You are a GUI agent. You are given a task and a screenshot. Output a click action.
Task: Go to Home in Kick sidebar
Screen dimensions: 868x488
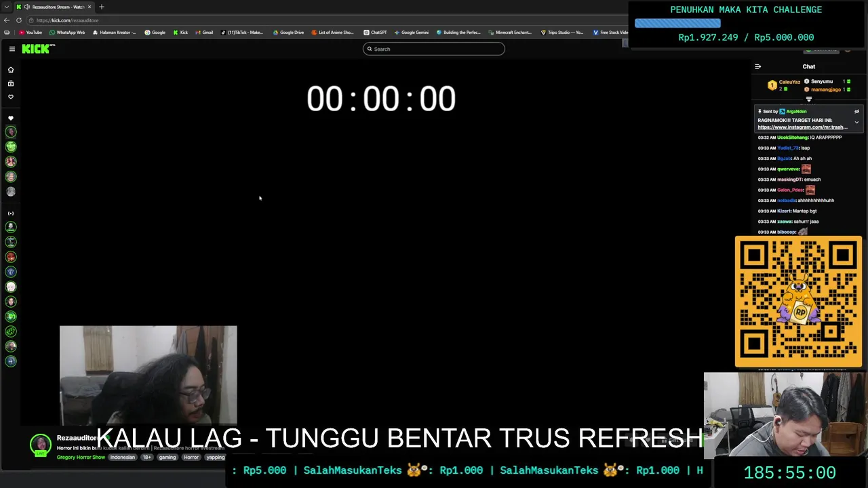(x=11, y=70)
